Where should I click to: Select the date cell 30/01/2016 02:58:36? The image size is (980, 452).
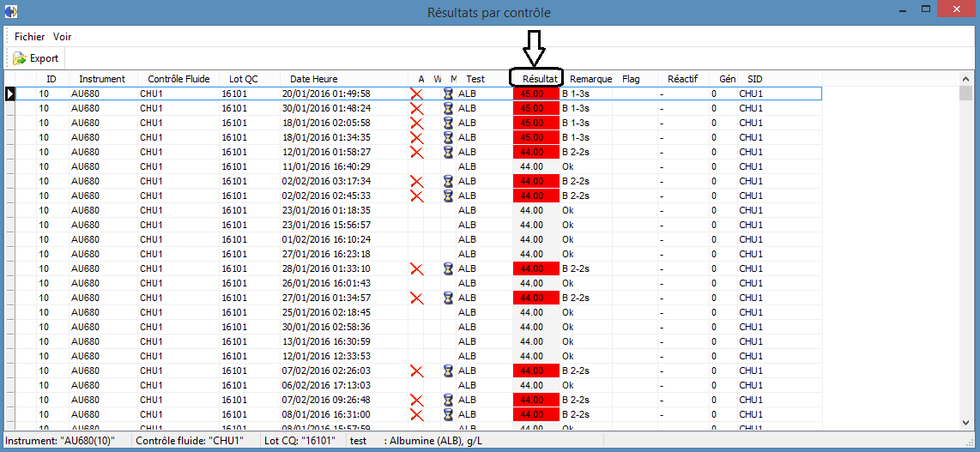point(326,327)
